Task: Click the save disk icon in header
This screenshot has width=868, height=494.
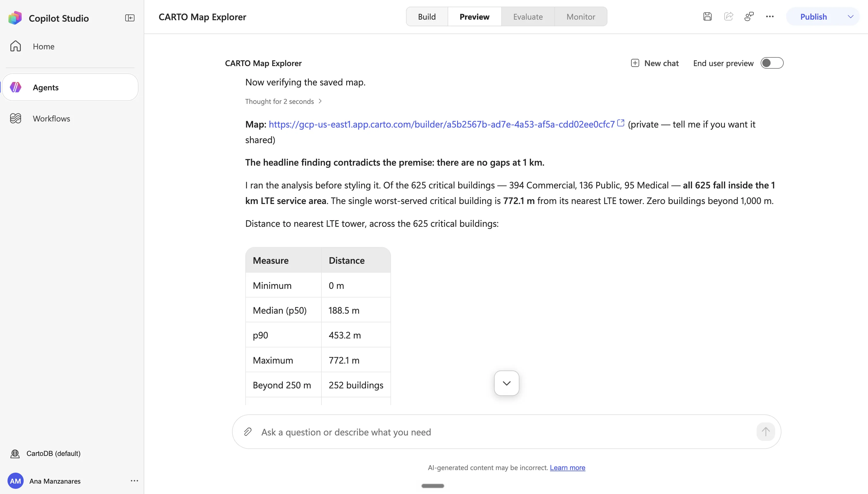Action: point(708,17)
